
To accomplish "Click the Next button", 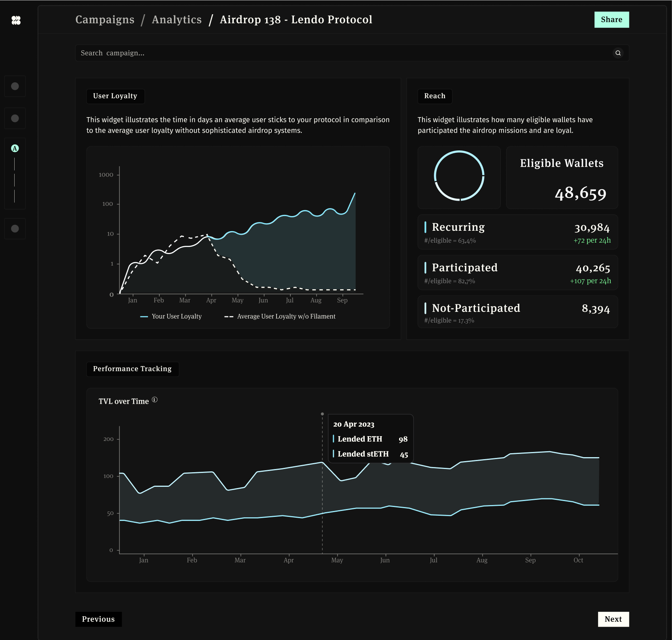I will [x=613, y=619].
